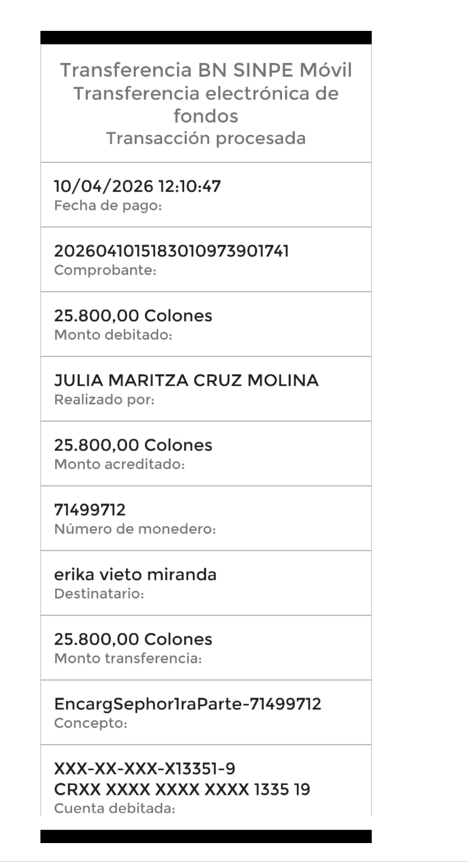468x868 pixels.
Task: Click the "Cuenta debitada:" label
Action: 115,809
